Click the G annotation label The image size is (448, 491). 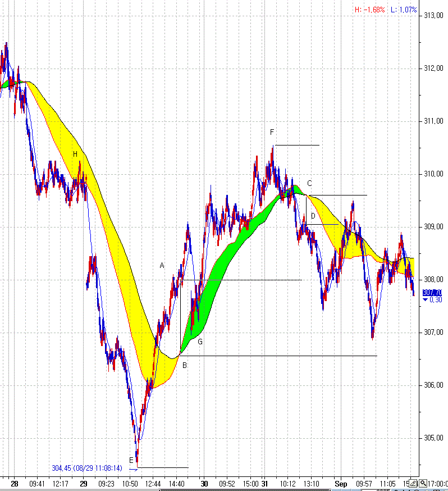click(x=200, y=342)
